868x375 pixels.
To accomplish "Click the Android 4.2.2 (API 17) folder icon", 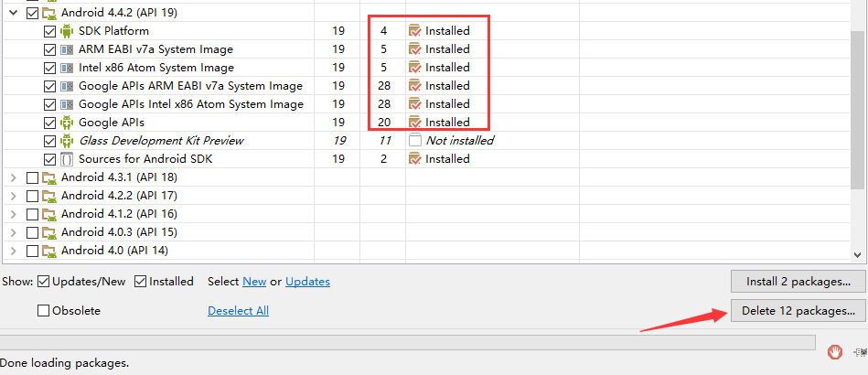I will [49, 197].
